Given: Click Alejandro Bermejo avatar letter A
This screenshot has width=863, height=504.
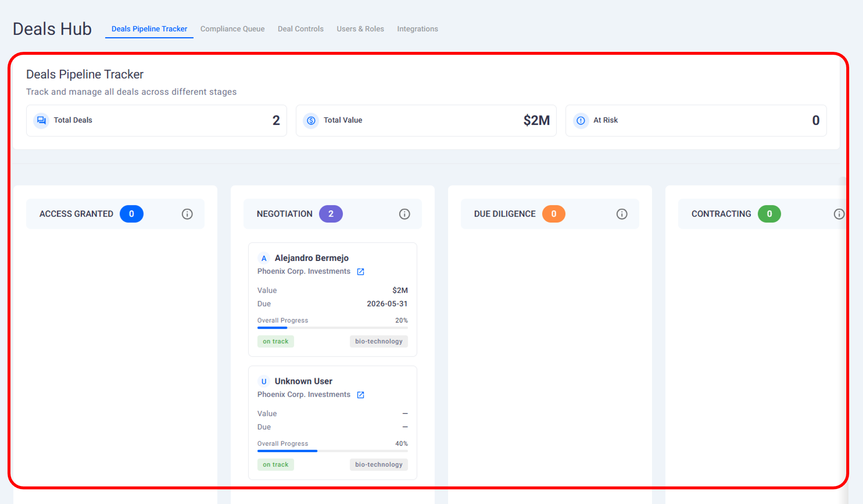Looking at the screenshot, I should (x=264, y=258).
